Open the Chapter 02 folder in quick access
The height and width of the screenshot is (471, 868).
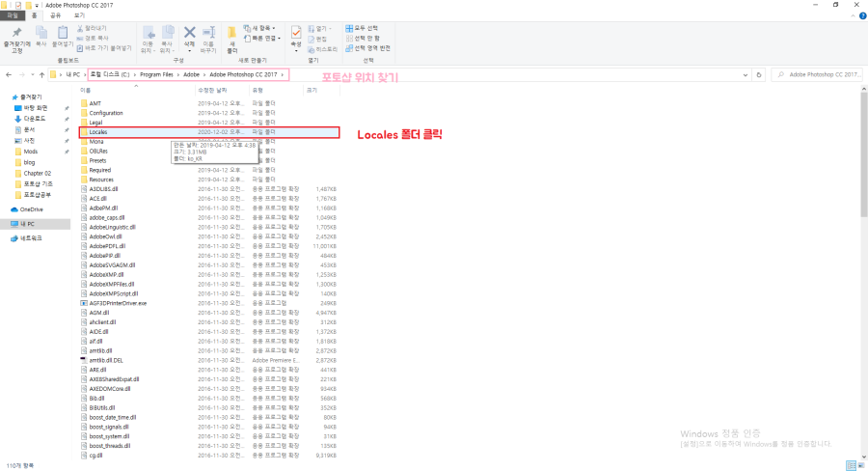click(x=33, y=173)
